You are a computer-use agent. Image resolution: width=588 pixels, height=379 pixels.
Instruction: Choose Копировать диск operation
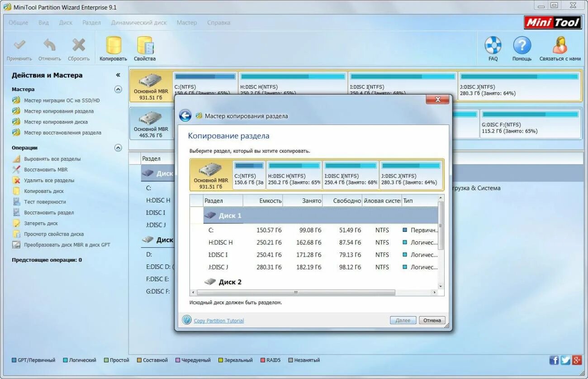click(43, 191)
